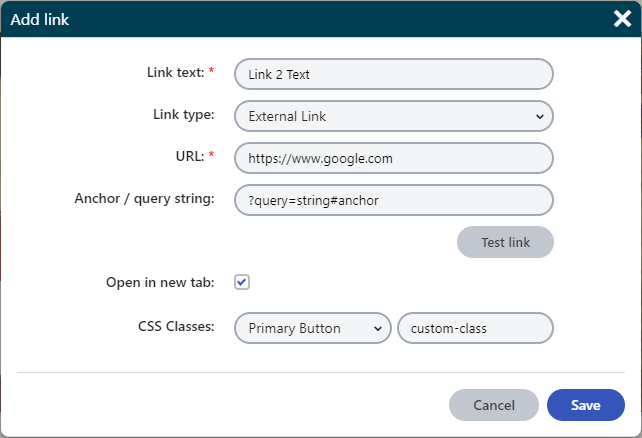Focus the URL input field
This screenshot has height=438, width=642.
click(393, 158)
